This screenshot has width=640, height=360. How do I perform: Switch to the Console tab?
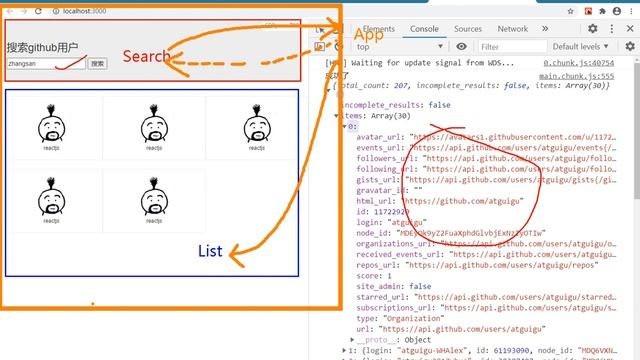coord(424,29)
